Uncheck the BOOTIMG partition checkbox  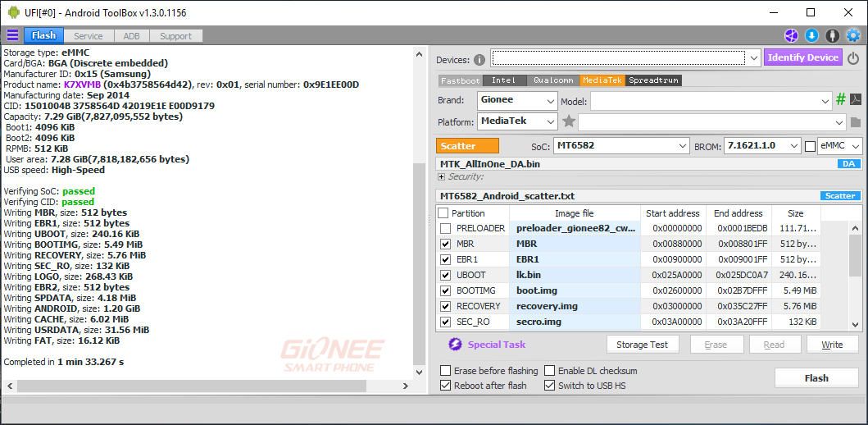click(446, 290)
